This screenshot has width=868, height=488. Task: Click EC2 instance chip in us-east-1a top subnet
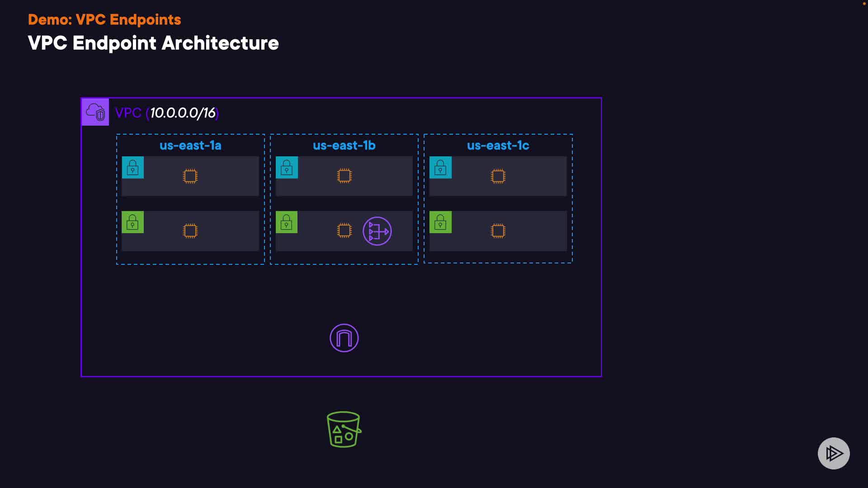pos(190,176)
